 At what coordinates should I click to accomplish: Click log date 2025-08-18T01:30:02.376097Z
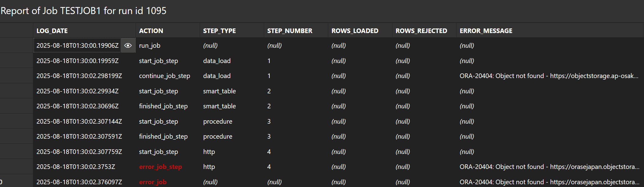[x=84, y=182]
